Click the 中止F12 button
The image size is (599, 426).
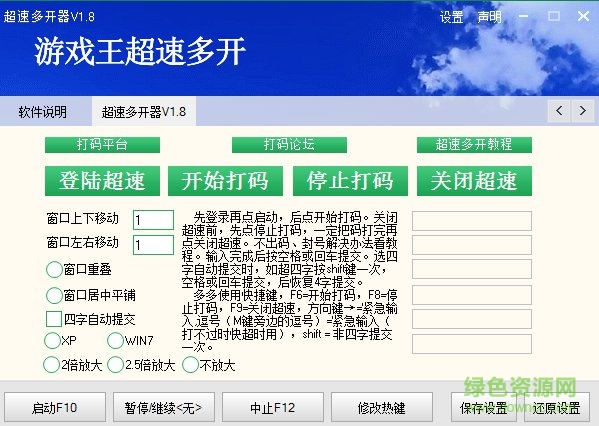[273, 407]
